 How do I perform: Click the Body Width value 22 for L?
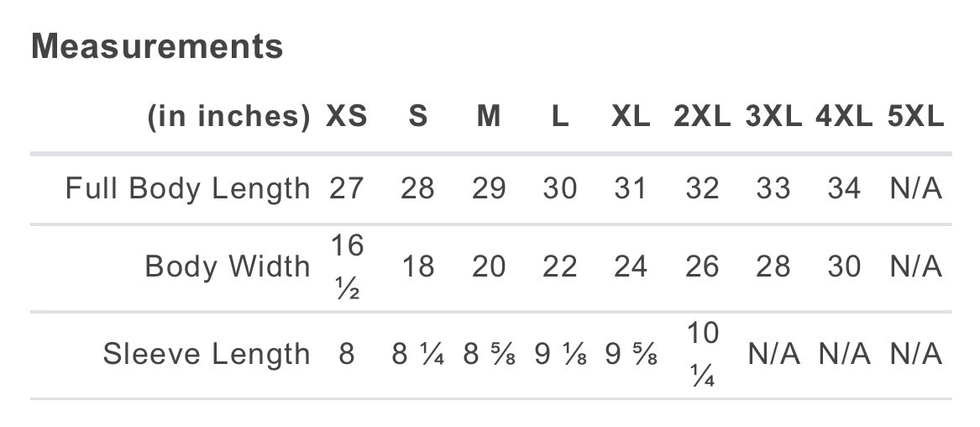coord(560,266)
